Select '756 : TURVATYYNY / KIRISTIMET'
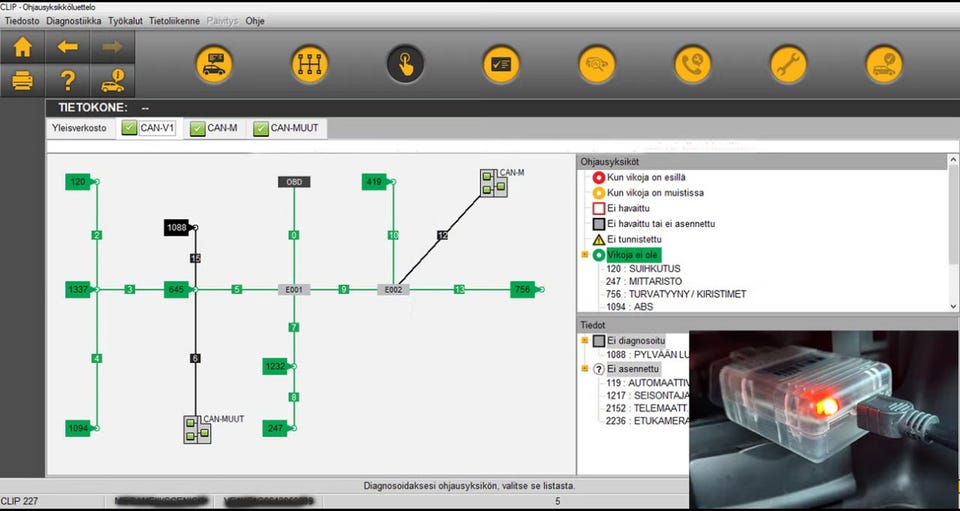This screenshot has width=960, height=511. pyautogui.click(x=677, y=294)
